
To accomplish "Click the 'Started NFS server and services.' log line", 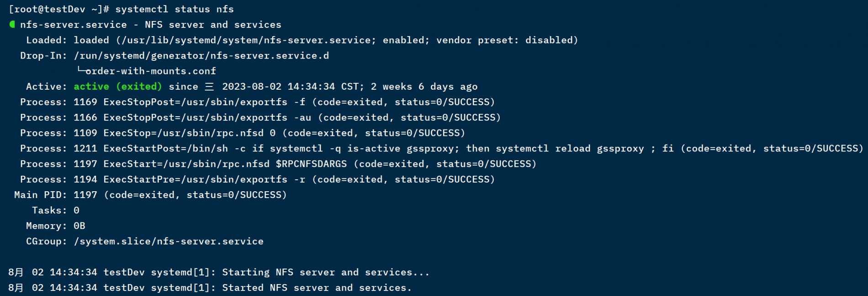I will coord(317,288).
